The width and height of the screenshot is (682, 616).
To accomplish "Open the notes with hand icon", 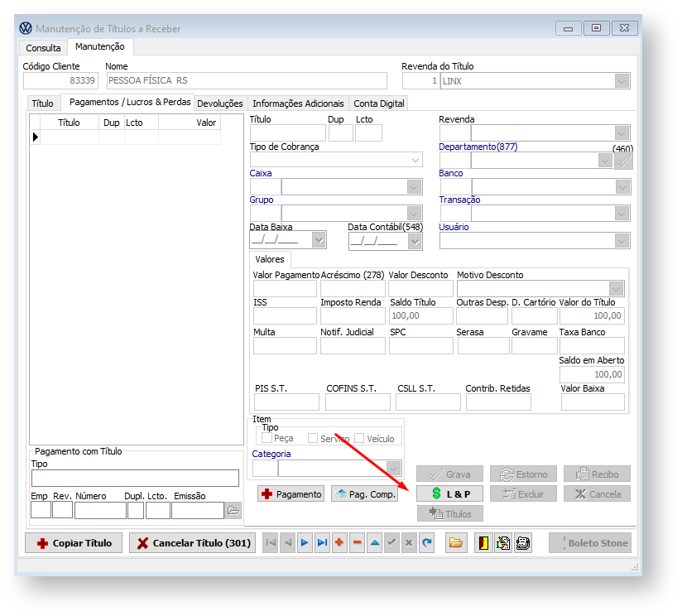I will click(x=503, y=543).
